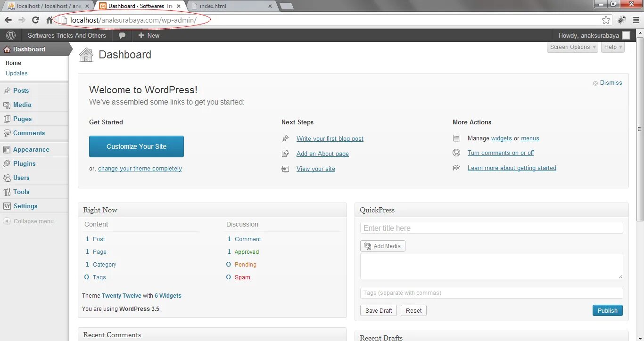Click the bug extension icon in toolbar
The image size is (644, 341).
621,20
